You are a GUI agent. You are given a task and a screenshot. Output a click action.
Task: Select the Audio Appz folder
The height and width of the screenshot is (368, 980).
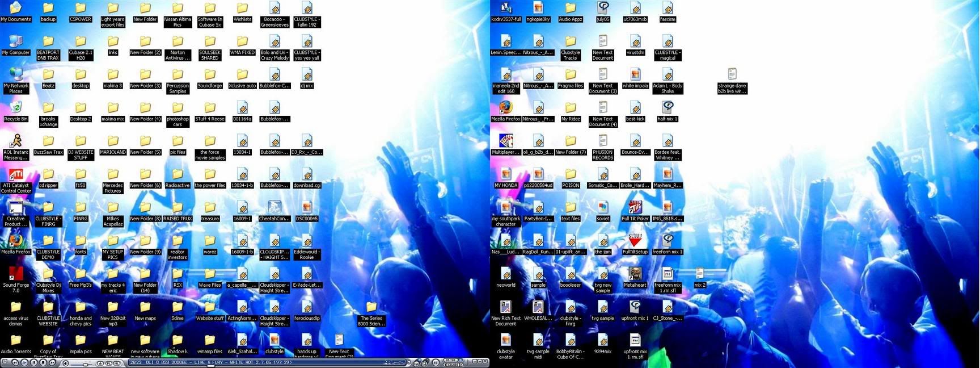tap(571, 12)
